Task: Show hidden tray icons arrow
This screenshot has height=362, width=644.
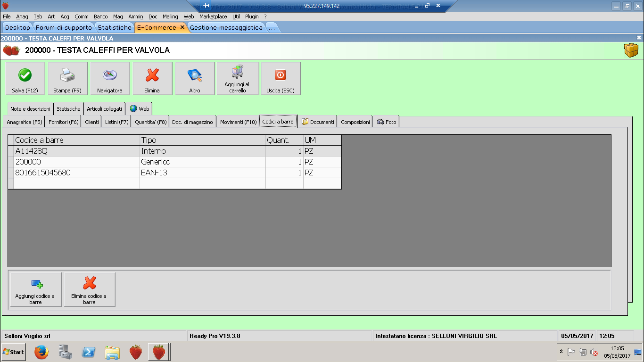Action: point(561,352)
